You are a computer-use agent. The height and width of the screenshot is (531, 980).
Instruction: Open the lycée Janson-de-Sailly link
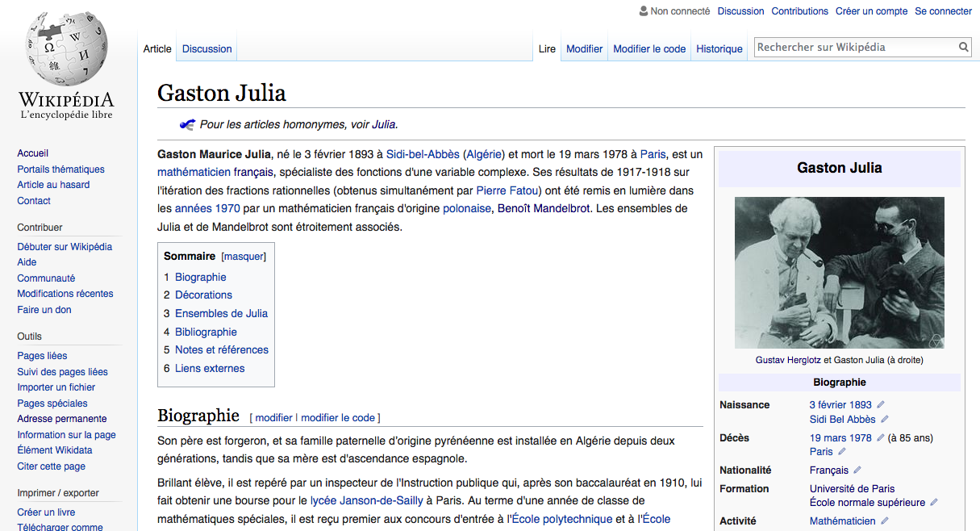pyautogui.click(x=367, y=500)
